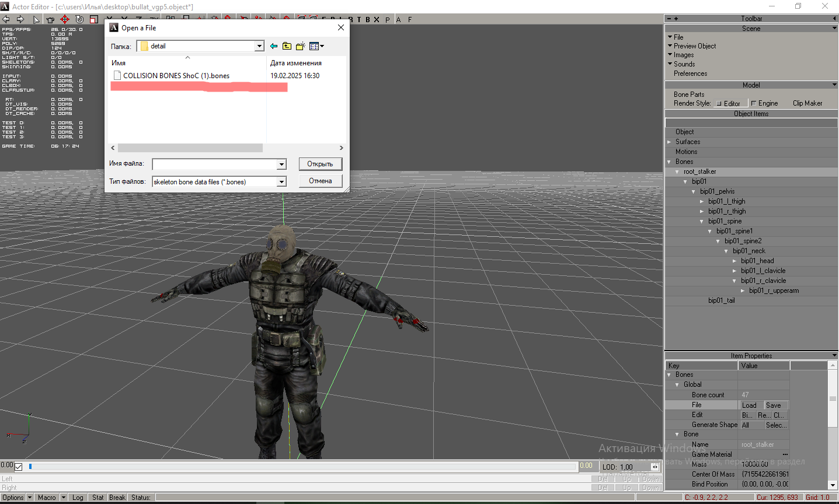Click the Bone Parts button
839x504 pixels.
click(689, 94)
